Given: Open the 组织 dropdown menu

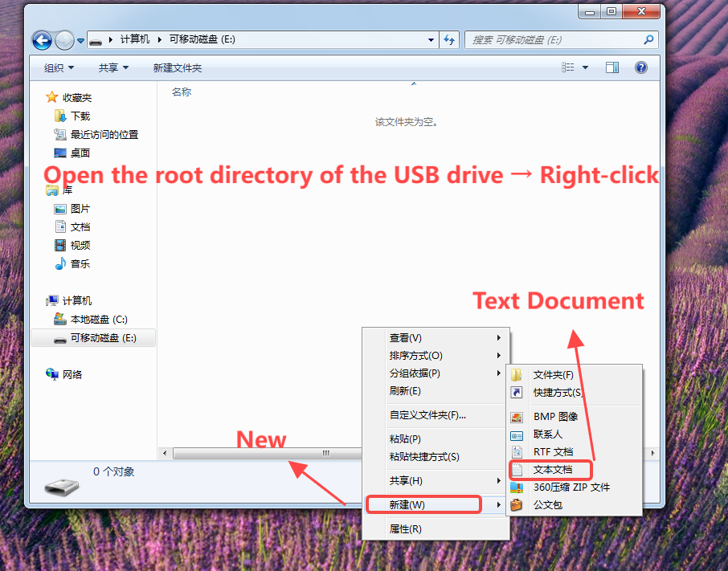Looking at the screenshot, I should [x=57, y=67].
